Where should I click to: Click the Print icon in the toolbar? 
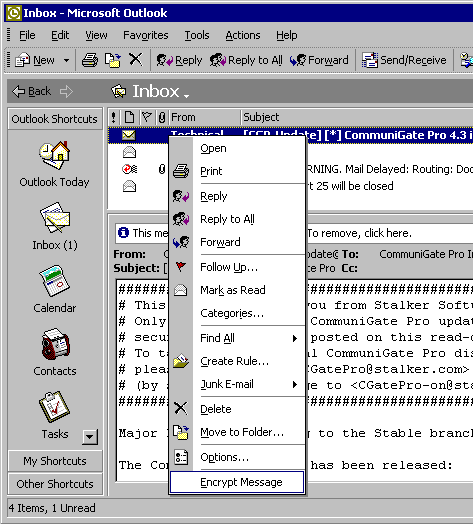[x=90, y=60]
